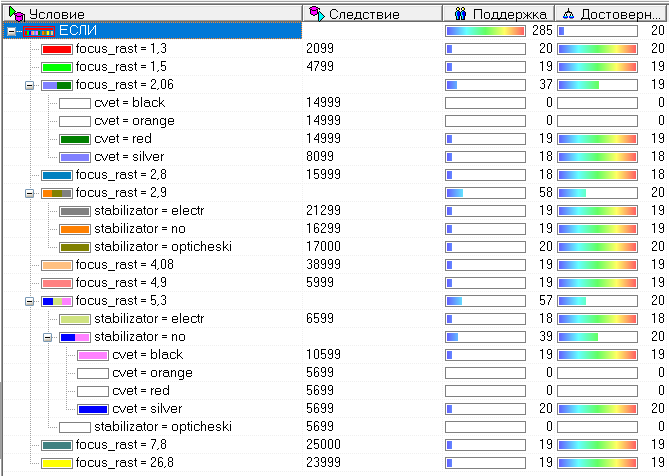Click the Условие column header icon
Image resolution: width=669 pixels, height=476 pixels.
pyautogui.click(x=14, y=14)
